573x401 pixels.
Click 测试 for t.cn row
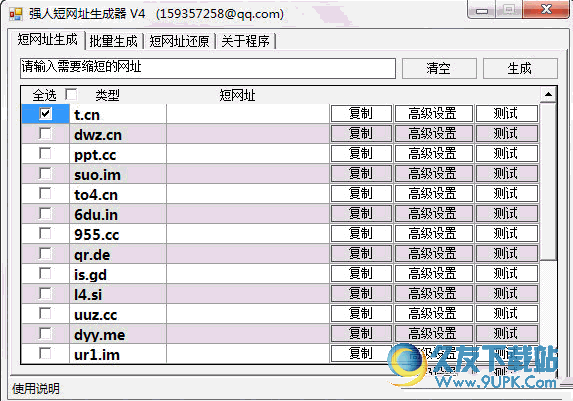(x=506, y=114)
